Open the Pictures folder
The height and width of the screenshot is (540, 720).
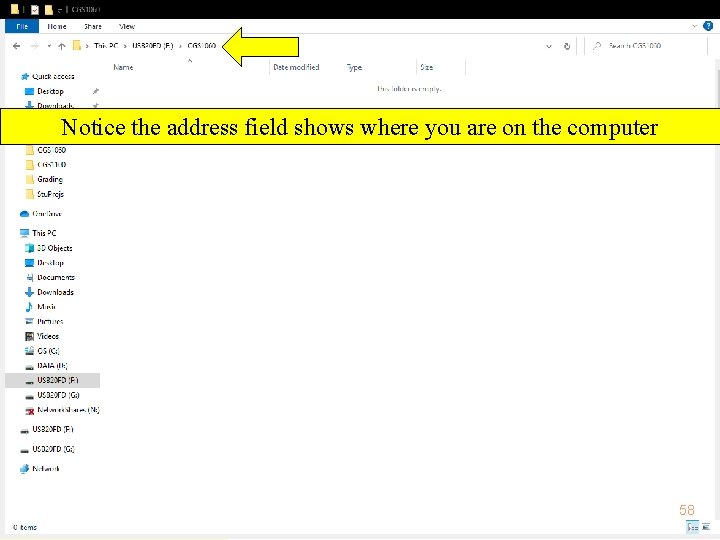coord(50,321)
